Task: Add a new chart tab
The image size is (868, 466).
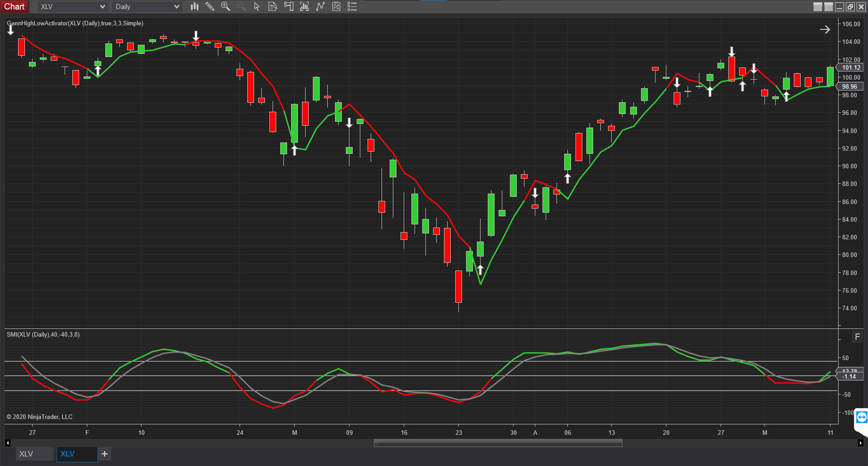Action: point(104,454)
